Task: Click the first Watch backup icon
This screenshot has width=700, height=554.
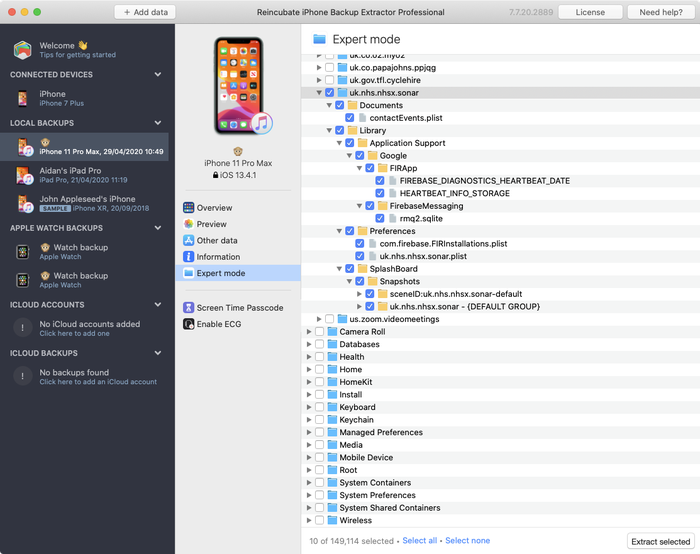Action: 23,252
